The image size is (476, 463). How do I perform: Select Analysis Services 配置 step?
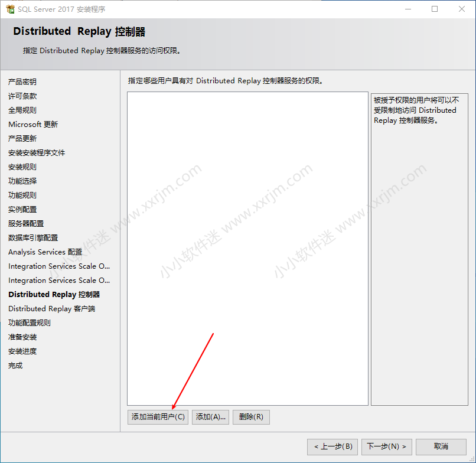click(45, 252)
